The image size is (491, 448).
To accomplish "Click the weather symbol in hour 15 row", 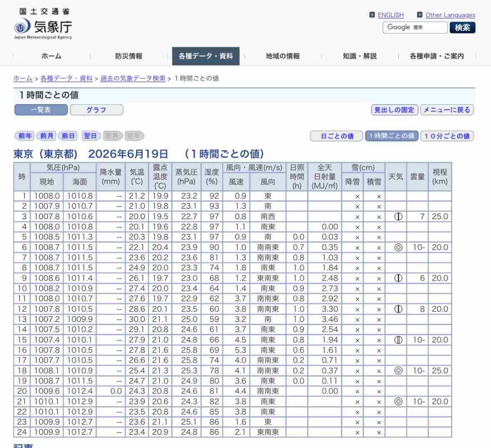I will (398, 340).
